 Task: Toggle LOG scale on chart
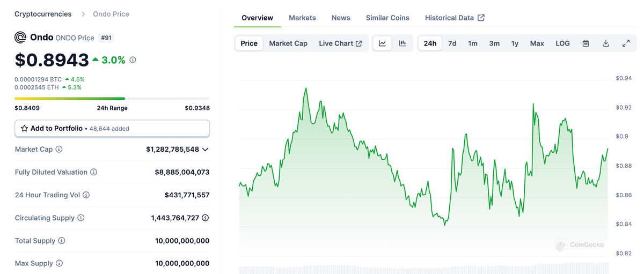pos(562,43)
